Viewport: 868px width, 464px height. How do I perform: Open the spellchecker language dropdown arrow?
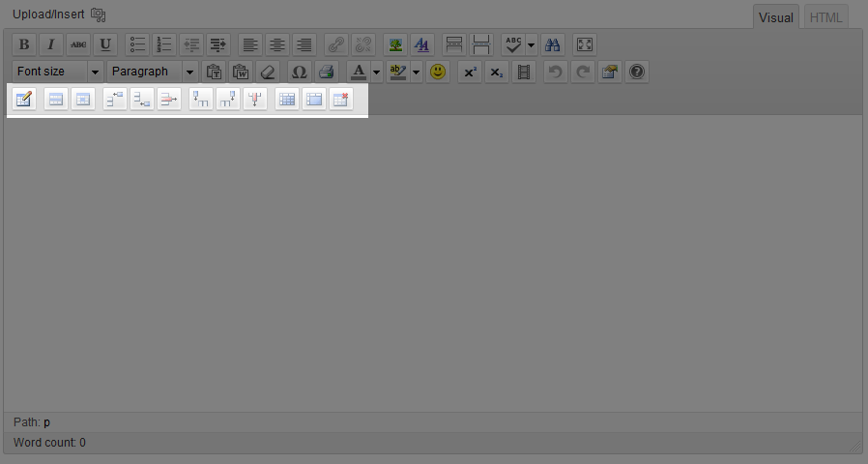[x=531, y=44]
